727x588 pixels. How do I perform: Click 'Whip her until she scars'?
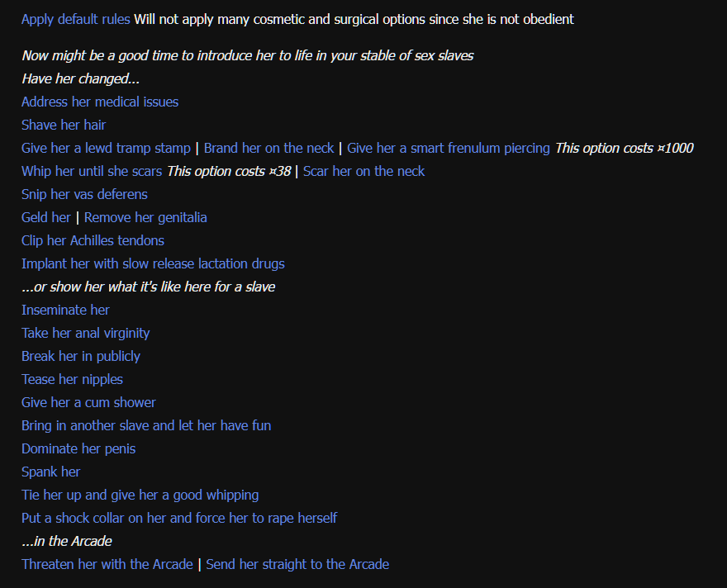coord(92,171)
